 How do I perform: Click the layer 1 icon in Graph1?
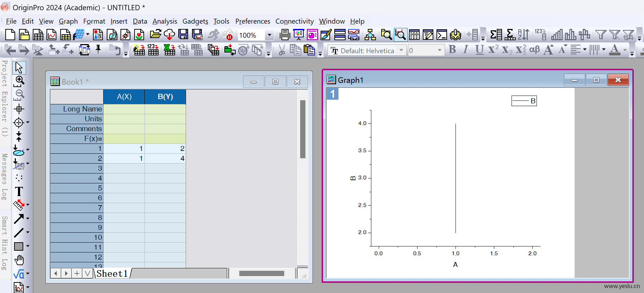coord(333,94)
